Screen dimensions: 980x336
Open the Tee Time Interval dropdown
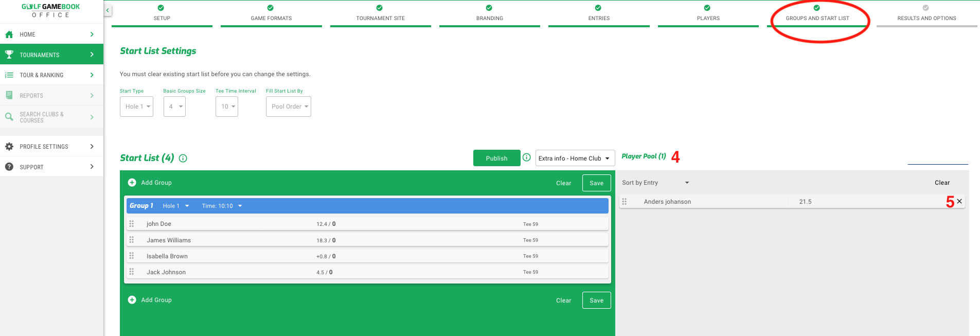tap(226, 107)
